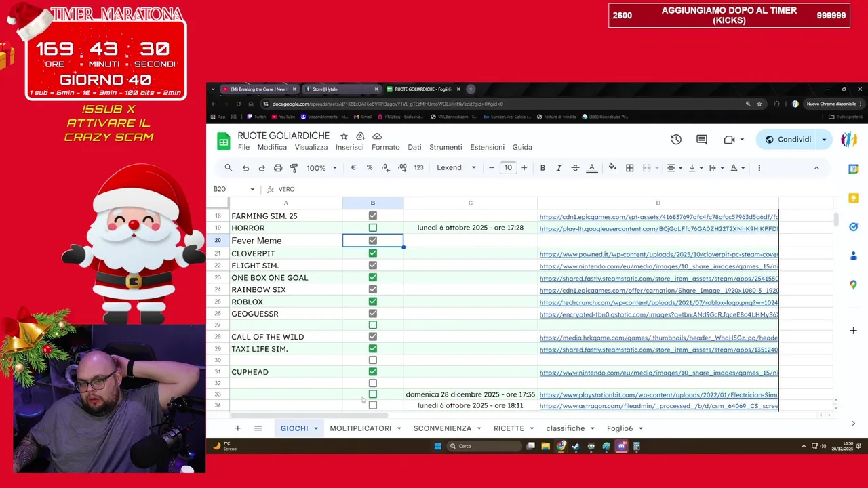The image size is (868, 488).
Task: Open the fill color picker
Action: [x=612, y=168]
